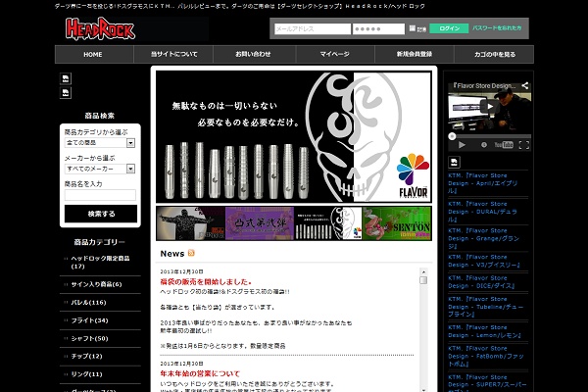The image size is (588, 392).
Task: Open the HOME menu item
Action: [x=93, y=54]
